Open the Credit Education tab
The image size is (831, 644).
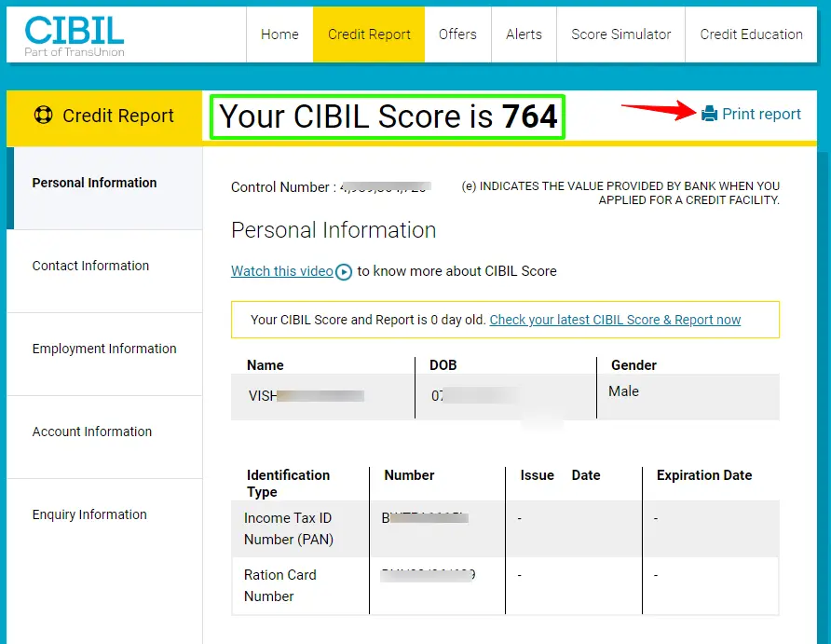(x=751, y=34)
